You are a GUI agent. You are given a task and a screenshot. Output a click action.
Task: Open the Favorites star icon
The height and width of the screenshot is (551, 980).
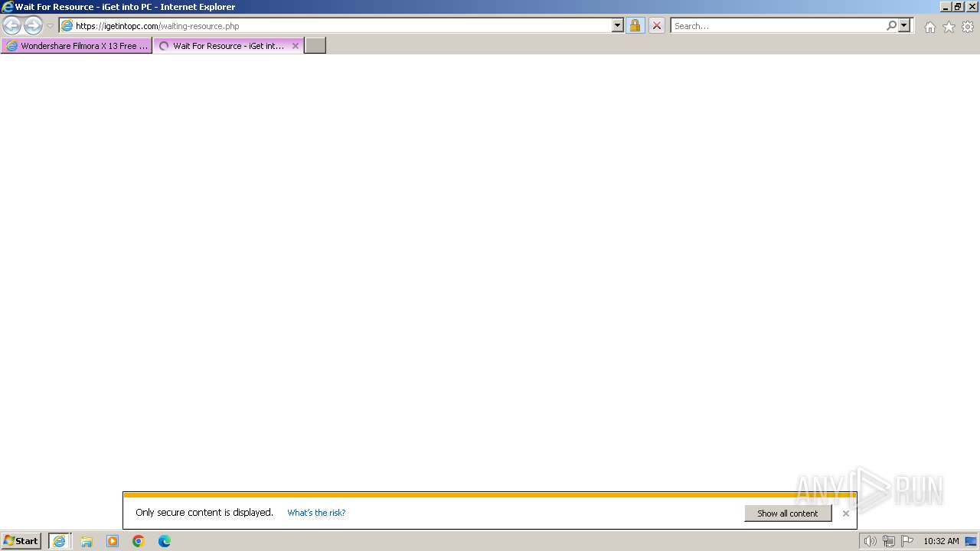[x=949, y=27]
